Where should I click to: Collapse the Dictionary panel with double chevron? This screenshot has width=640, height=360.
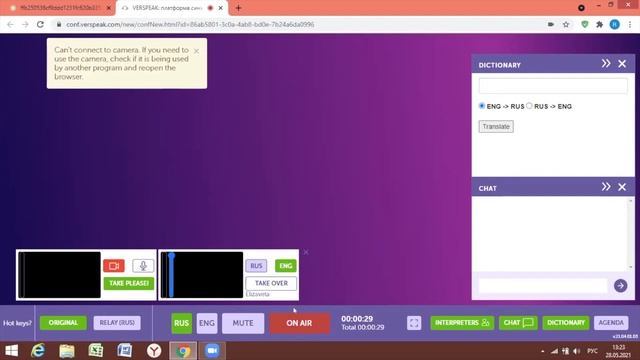[606, 63]
